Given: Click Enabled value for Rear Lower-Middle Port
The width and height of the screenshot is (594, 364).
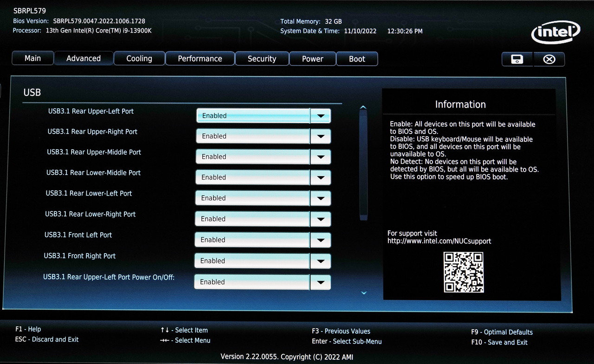Looking at the screenshot, I should 252,178.
